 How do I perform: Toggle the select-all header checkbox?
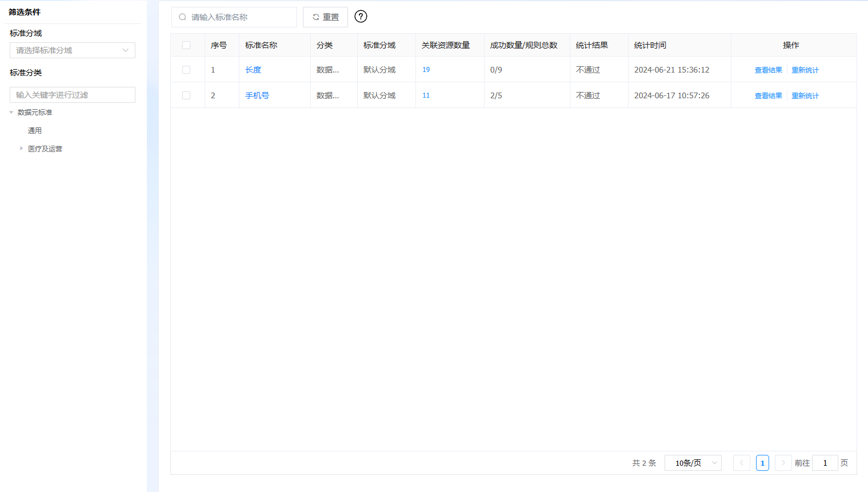(x=186, y=45)
